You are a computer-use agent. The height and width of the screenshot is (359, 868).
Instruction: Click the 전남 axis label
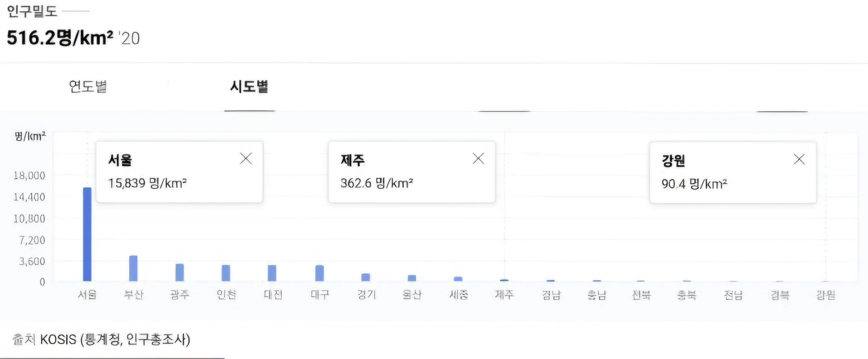[x=733, y=295]
